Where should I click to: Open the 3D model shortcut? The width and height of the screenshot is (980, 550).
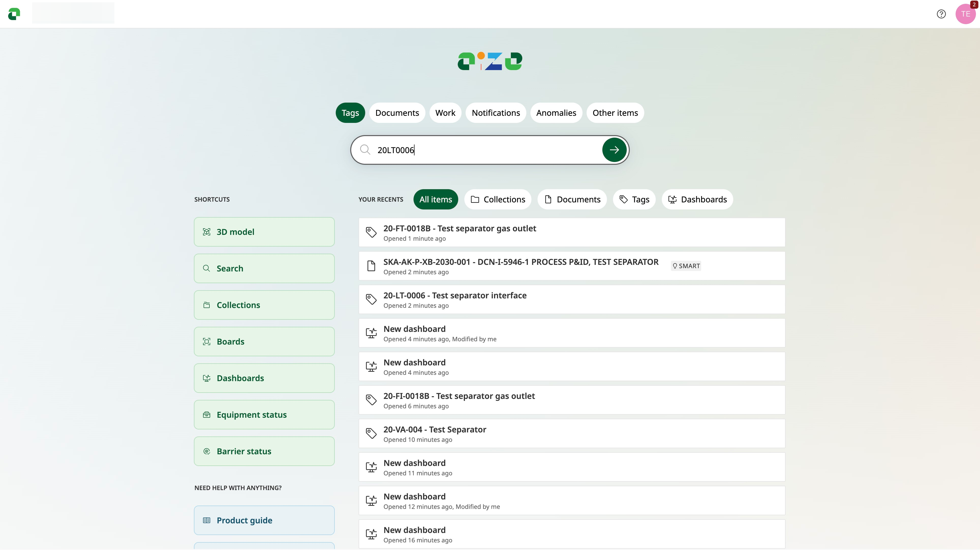(x=264, y=232)
